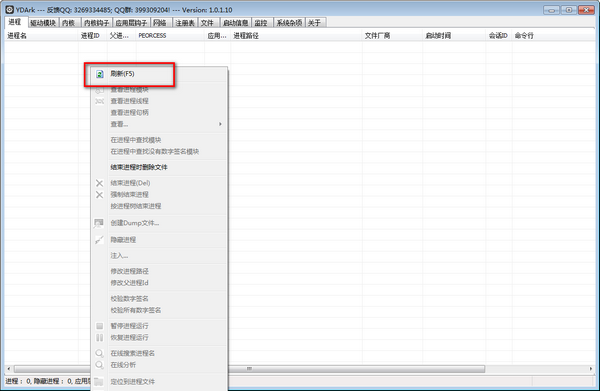This screenshot has width=600, height=391.
Task: Open the 网络 tab
Action: pos(160,23)
